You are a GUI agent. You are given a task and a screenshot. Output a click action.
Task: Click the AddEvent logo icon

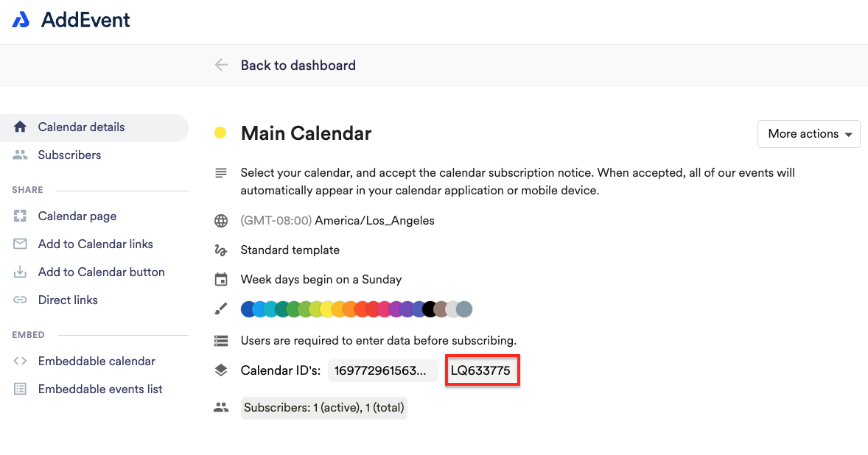click(21, 20)
